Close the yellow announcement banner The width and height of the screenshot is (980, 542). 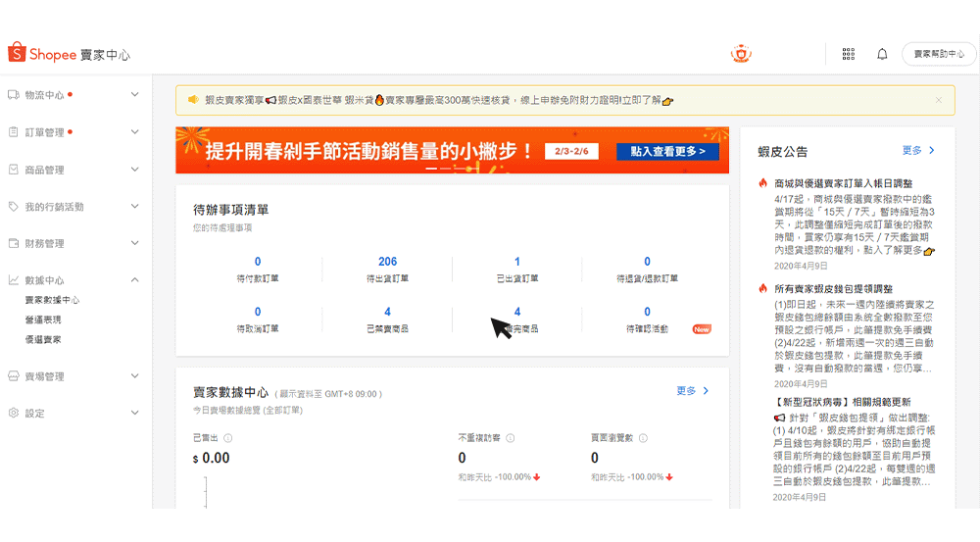938,100
